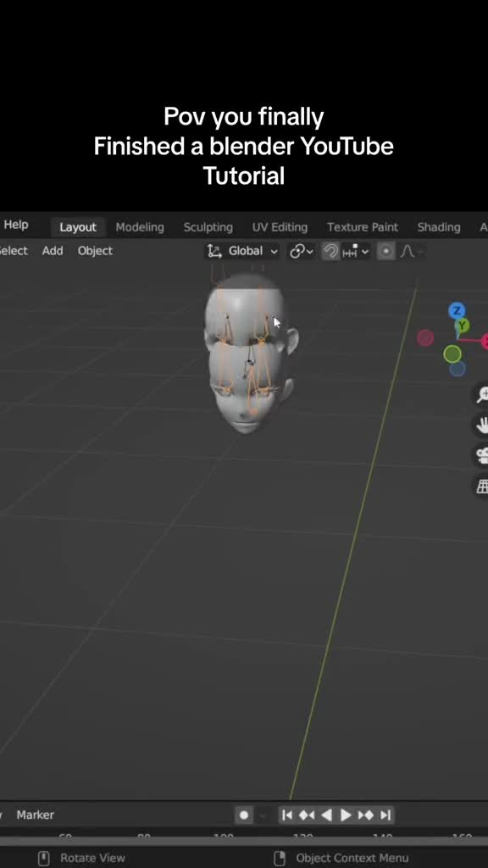Switch to the Layout workspace tab
488x868 pixels.
[78, 227]
